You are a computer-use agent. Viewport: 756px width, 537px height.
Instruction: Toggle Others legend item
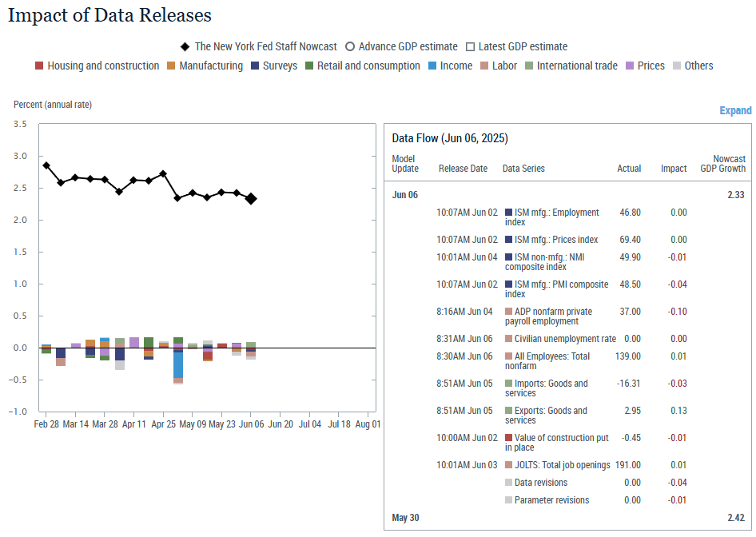point(693,66)
